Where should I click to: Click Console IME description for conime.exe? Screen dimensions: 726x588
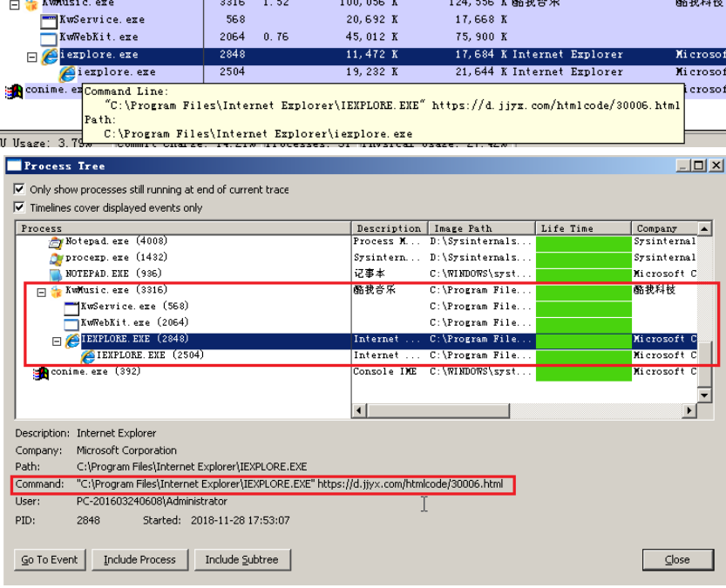point(384,371)
